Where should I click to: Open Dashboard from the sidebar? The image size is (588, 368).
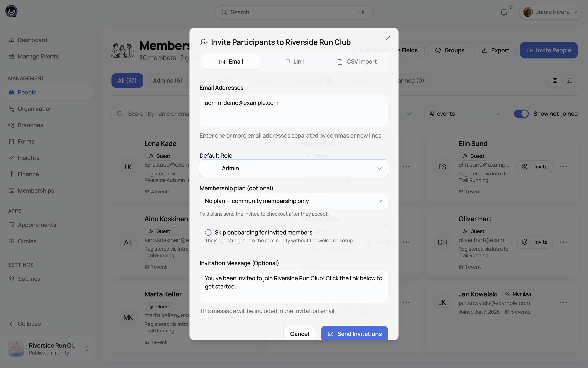[x=49, y=40]
